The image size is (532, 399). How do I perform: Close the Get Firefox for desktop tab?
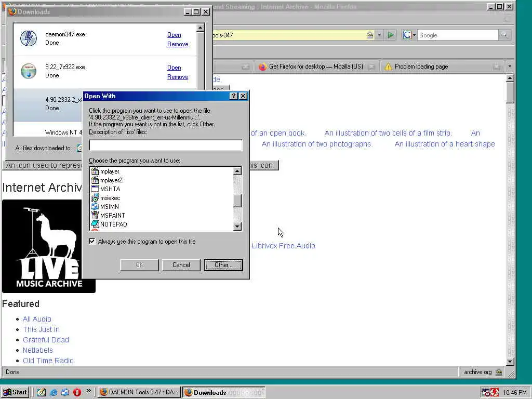pyautogui.click(x=371, y=66)
